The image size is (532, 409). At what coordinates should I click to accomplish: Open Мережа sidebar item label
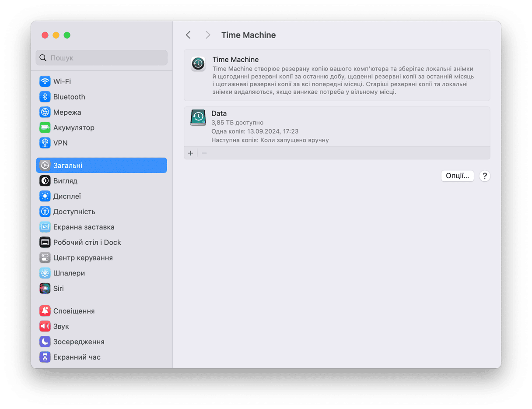(67, 112)
